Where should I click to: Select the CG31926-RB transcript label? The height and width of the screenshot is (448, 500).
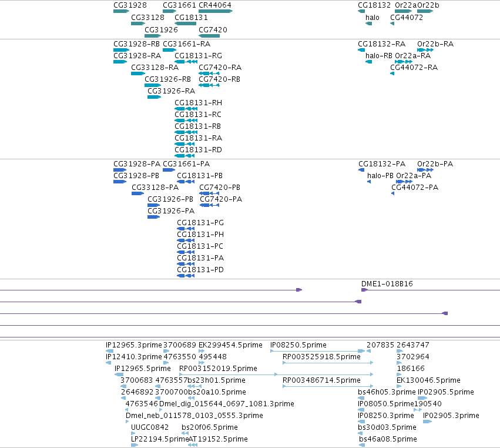point(167,79)
